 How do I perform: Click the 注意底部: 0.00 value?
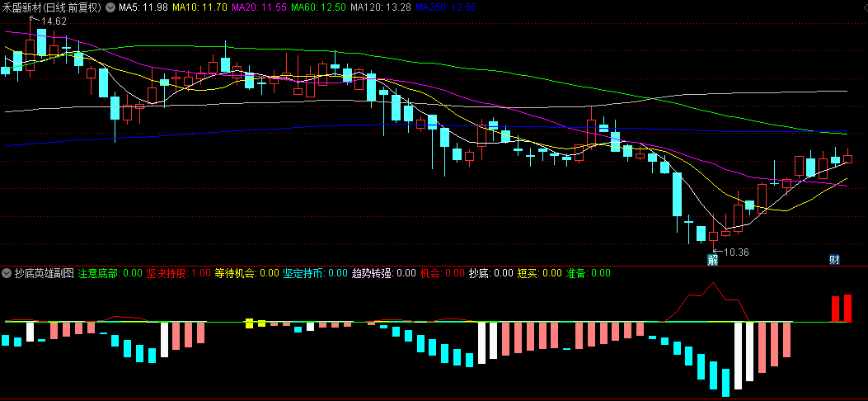point(110,273)
